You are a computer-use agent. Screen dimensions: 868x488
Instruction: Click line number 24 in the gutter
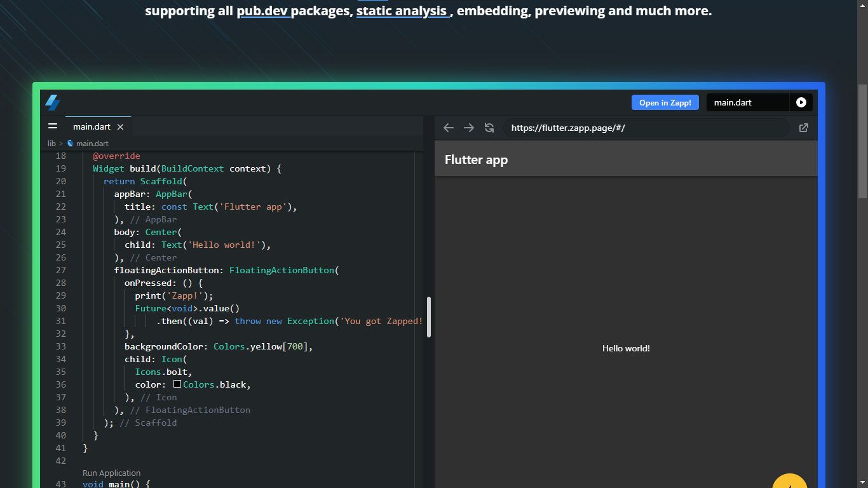60,232
